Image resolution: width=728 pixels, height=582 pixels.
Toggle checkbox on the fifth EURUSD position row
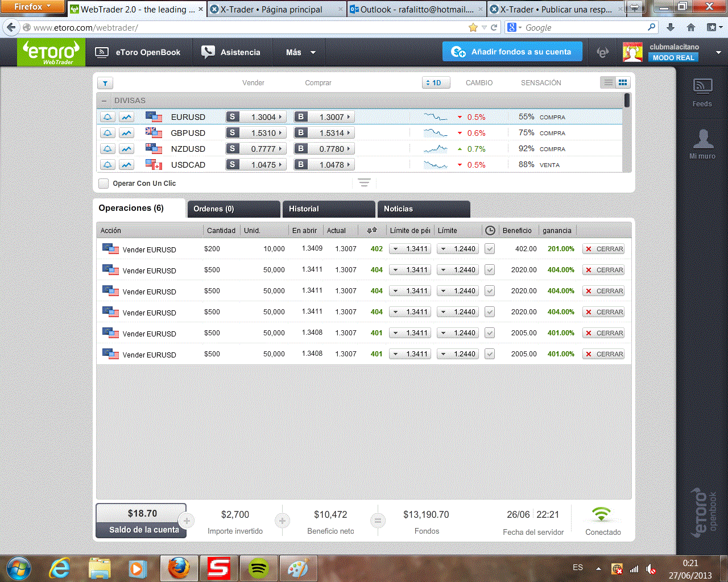[x=489, y=333]
